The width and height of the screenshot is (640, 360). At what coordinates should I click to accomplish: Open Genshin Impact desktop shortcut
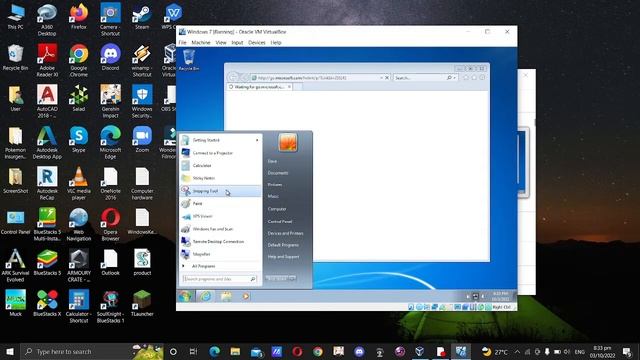(x=110, y=101)
